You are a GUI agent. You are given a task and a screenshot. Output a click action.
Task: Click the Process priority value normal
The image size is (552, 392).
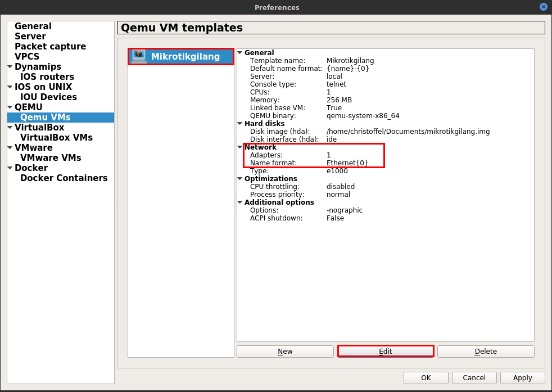338,195
